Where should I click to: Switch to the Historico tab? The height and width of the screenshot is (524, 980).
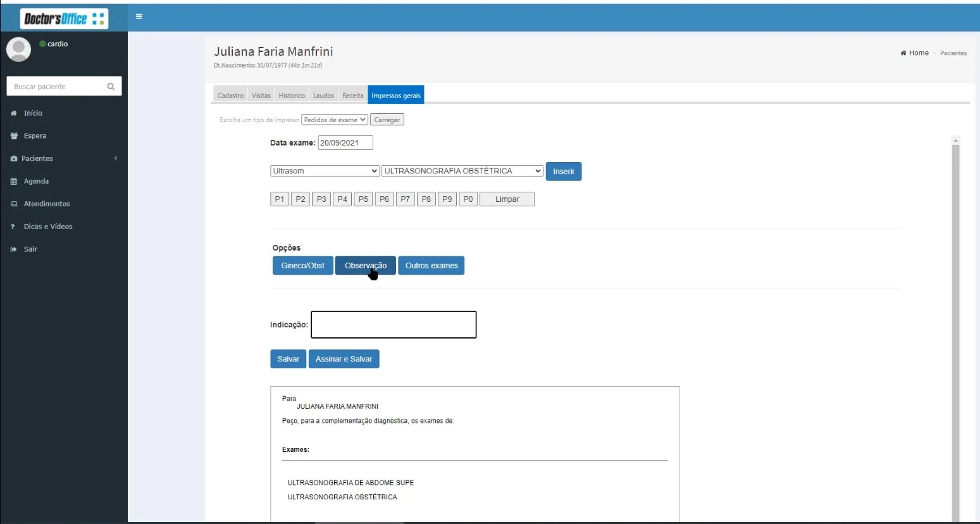click(292, 96)
